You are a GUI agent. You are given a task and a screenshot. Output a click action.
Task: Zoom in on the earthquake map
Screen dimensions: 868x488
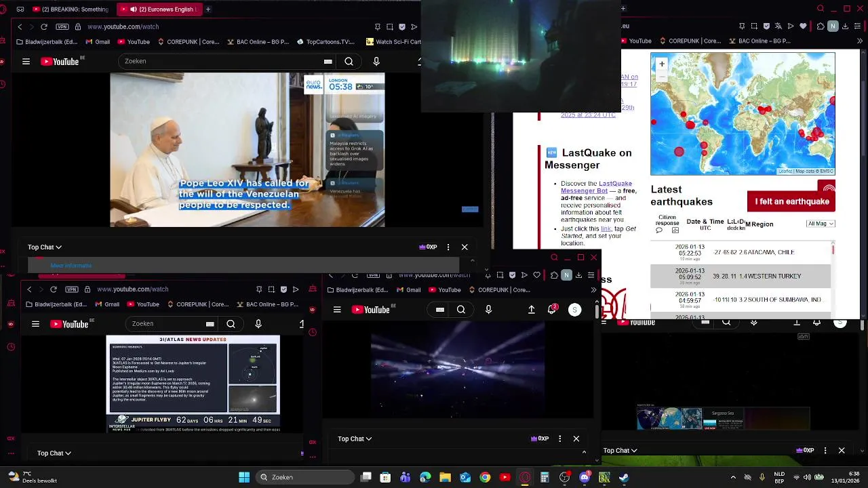[x=662, y=64]
